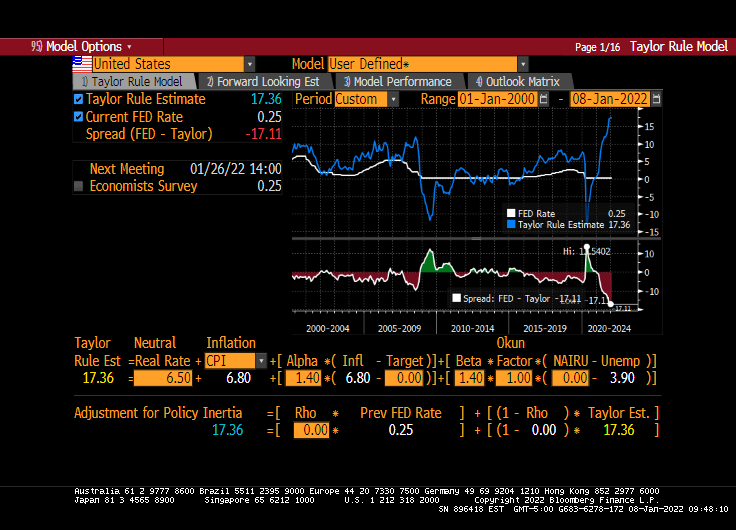This screenshot has width=736, height=530.
Task: Click the United States flag icon
Action: (81, 64)
